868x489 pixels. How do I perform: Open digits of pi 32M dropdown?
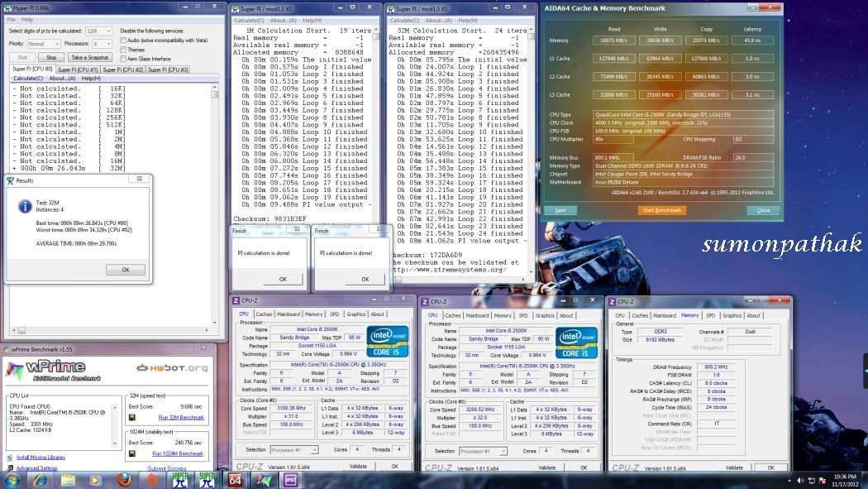[99, 31]
